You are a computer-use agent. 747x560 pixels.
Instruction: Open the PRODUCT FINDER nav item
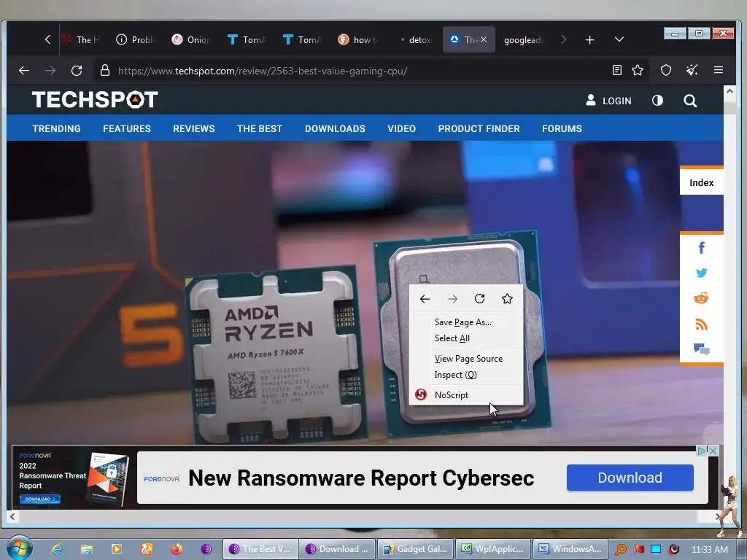pos(479,128)
